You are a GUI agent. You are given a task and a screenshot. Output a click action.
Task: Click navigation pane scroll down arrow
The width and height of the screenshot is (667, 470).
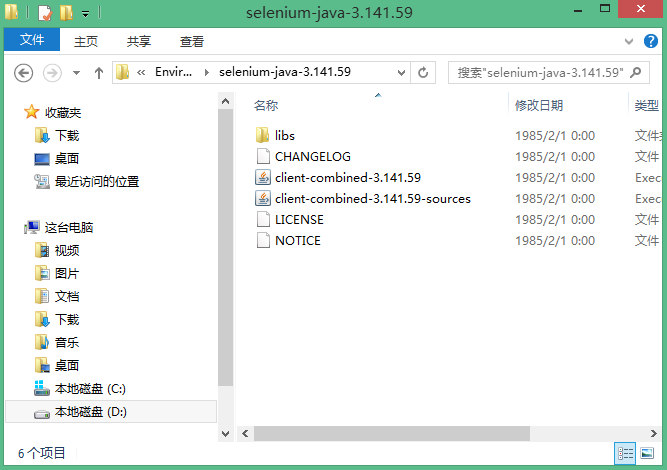(x=225, y=433)
